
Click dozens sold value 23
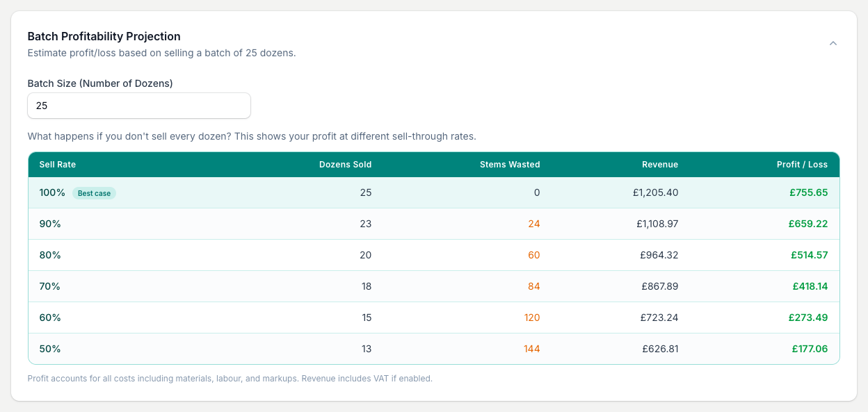(366, 224)
